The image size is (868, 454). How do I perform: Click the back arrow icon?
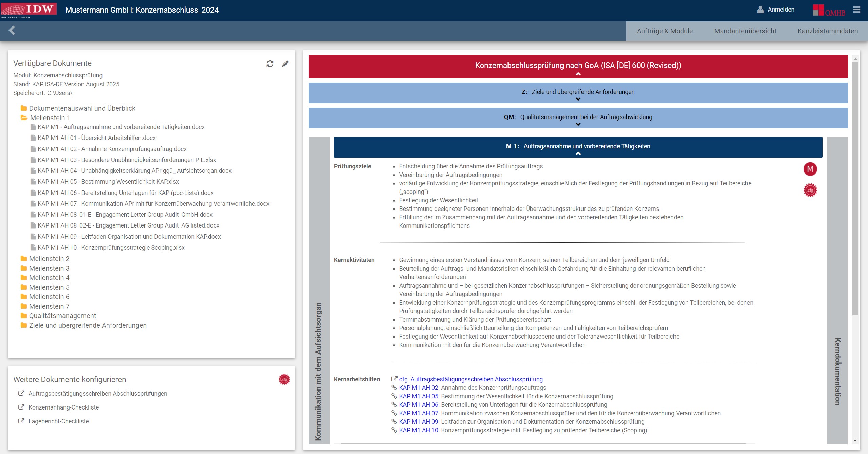click(12, 31)
